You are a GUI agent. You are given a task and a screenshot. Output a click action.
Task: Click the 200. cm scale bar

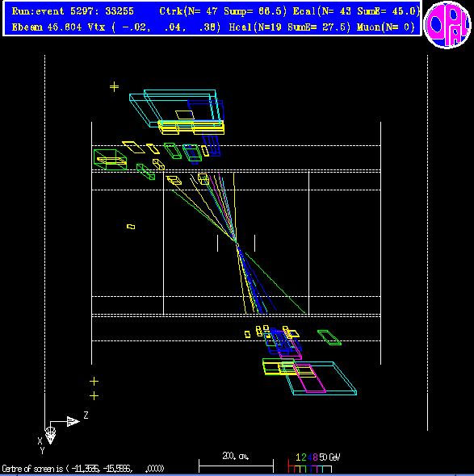point(236,462)
